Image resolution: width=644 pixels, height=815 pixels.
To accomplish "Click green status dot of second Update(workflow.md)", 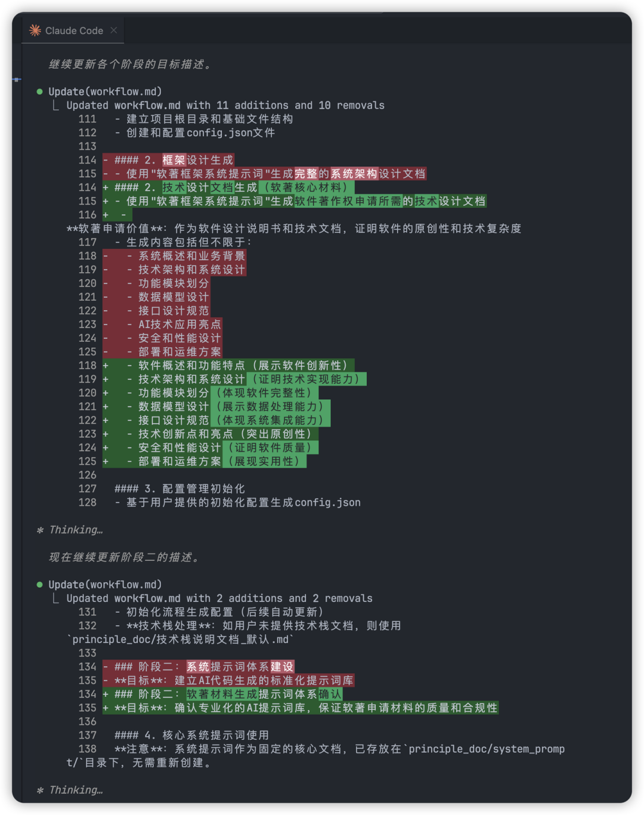I will (40, 585).
